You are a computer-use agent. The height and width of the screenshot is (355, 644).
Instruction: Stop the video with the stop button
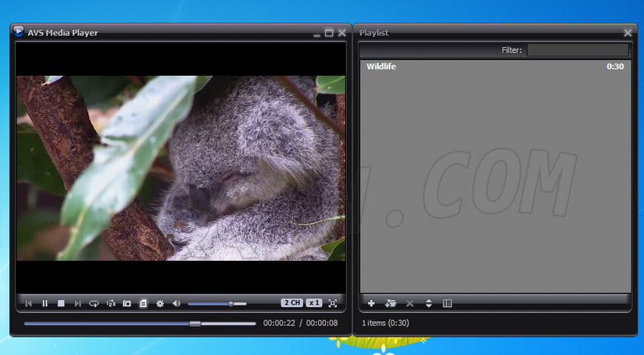coord(61,304)
